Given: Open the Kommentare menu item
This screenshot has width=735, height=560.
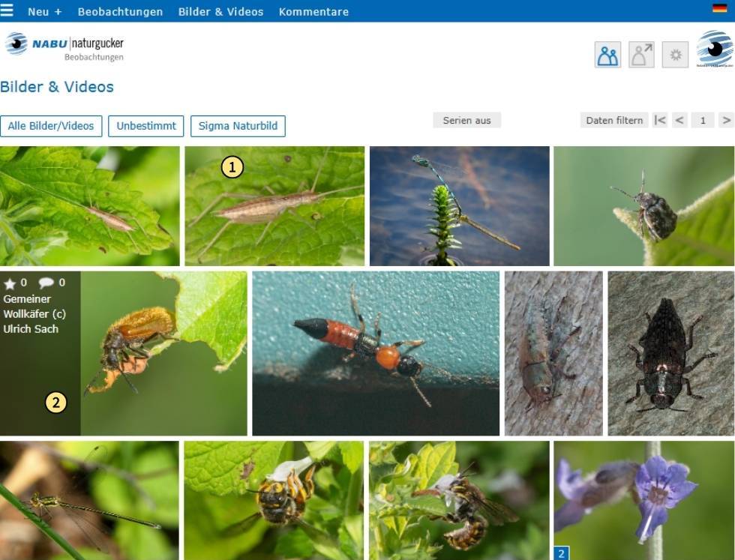Looking at the screenshot, I should pyautogui.click(x=313, y=12).
